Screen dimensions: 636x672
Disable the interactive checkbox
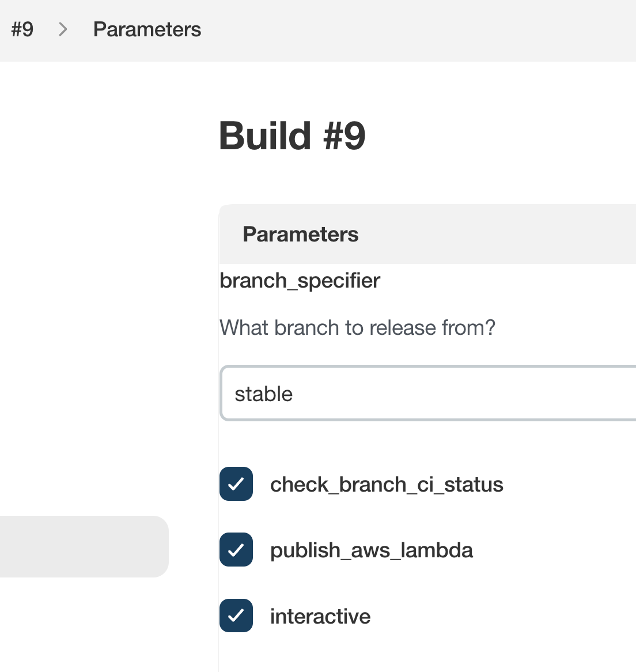(x=236, y=616)
